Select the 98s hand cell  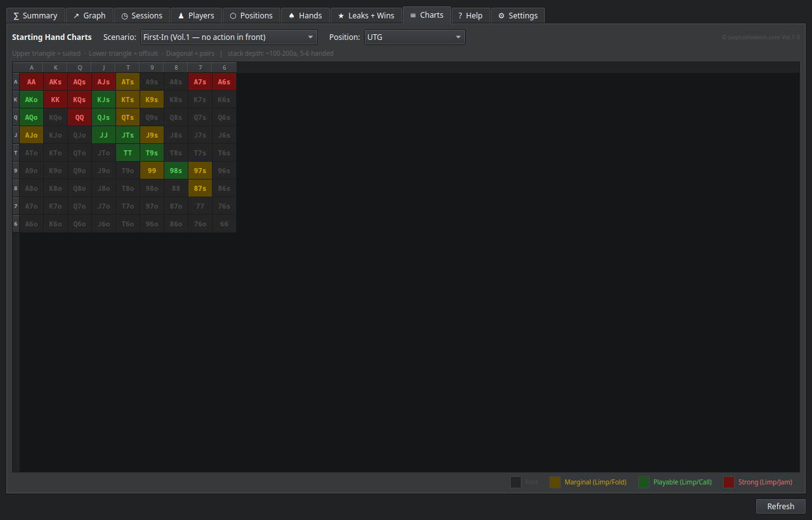pos(176,171)
